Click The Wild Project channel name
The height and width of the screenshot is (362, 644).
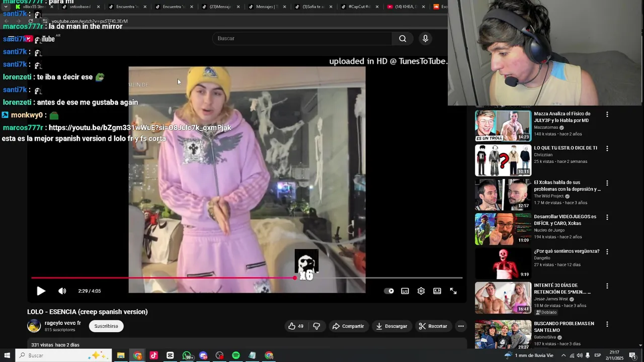[x=549, y=196]
